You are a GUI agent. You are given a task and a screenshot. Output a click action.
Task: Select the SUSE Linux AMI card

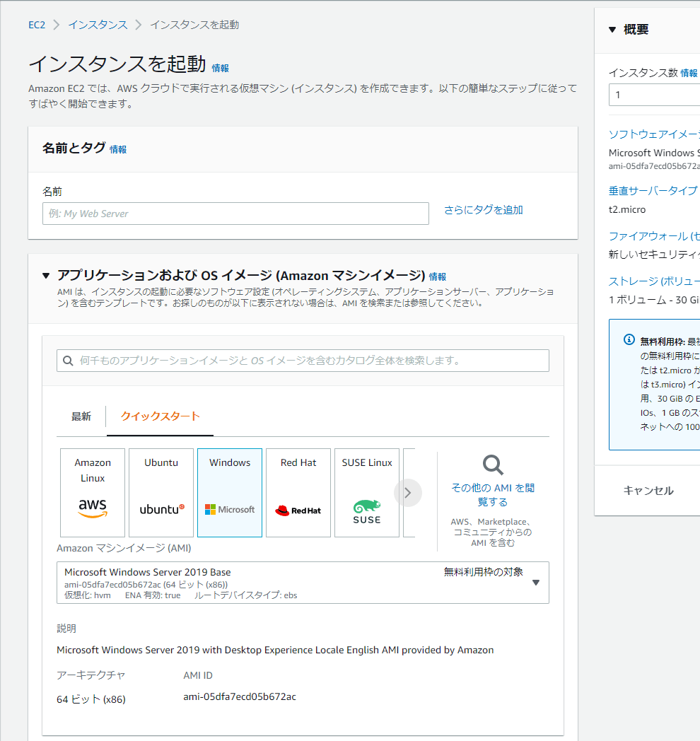367,492
